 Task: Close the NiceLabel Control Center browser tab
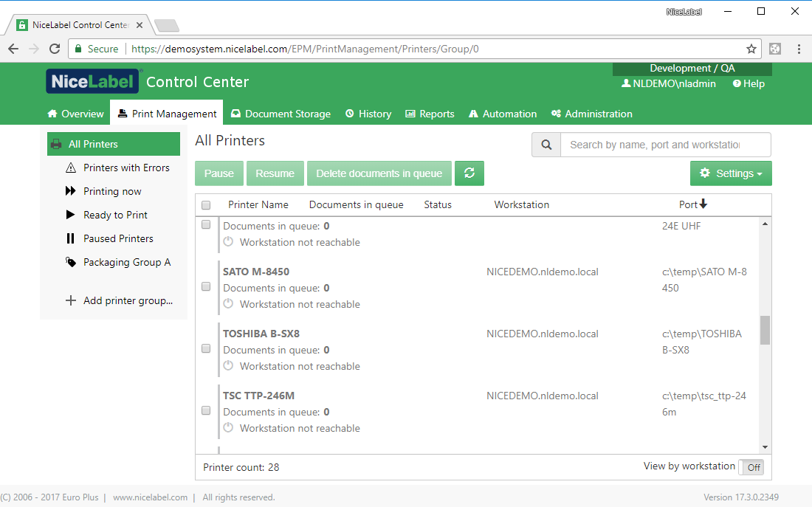pyautogui.click(x=140, y=25)
